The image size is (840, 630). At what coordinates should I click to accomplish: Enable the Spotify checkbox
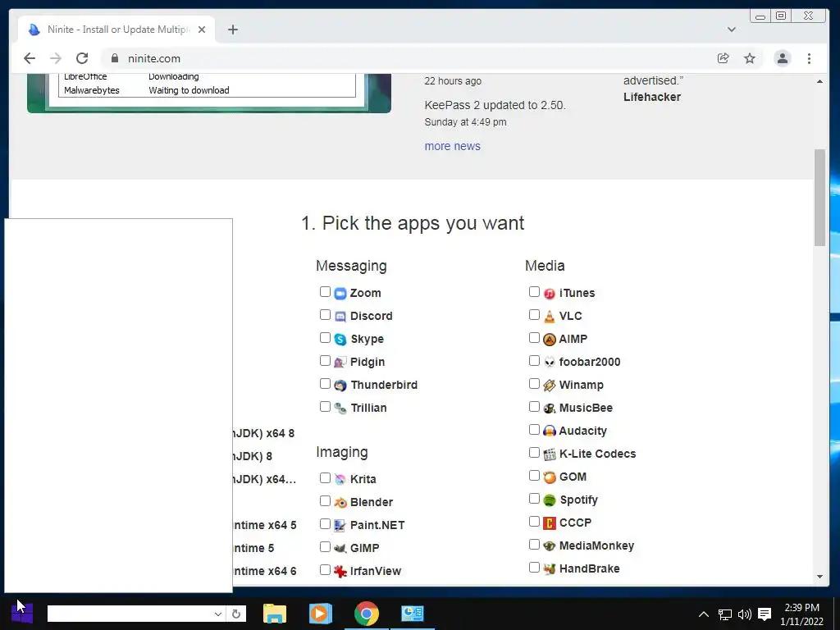tap(534, 499)
